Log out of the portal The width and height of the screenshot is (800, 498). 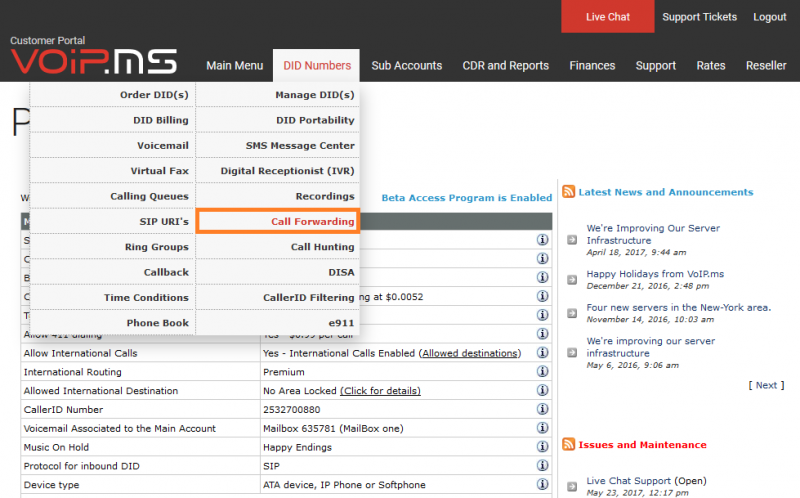tap(770, 17)
